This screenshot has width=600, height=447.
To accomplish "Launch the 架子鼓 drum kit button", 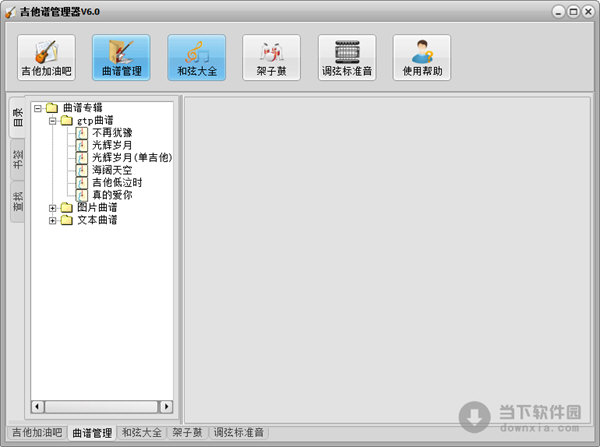I will [272, 57].
